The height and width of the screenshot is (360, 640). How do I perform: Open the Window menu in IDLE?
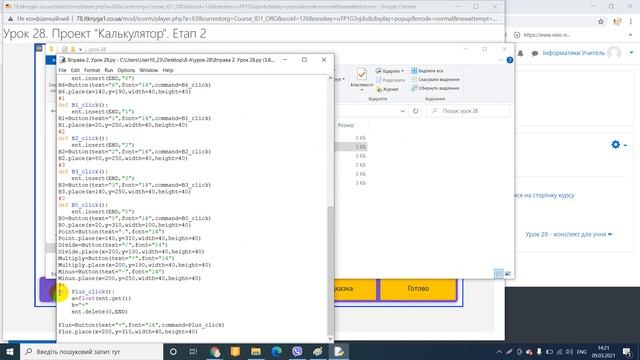click(149, 70)
